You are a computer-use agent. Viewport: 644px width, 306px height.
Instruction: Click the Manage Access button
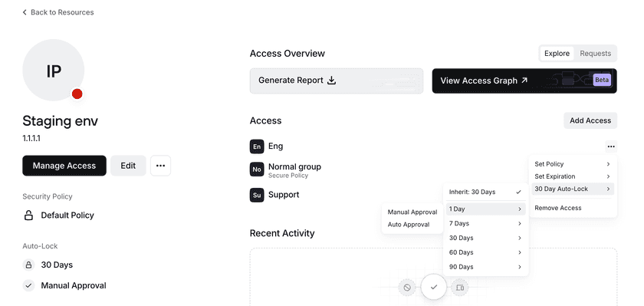click(64, 166)
